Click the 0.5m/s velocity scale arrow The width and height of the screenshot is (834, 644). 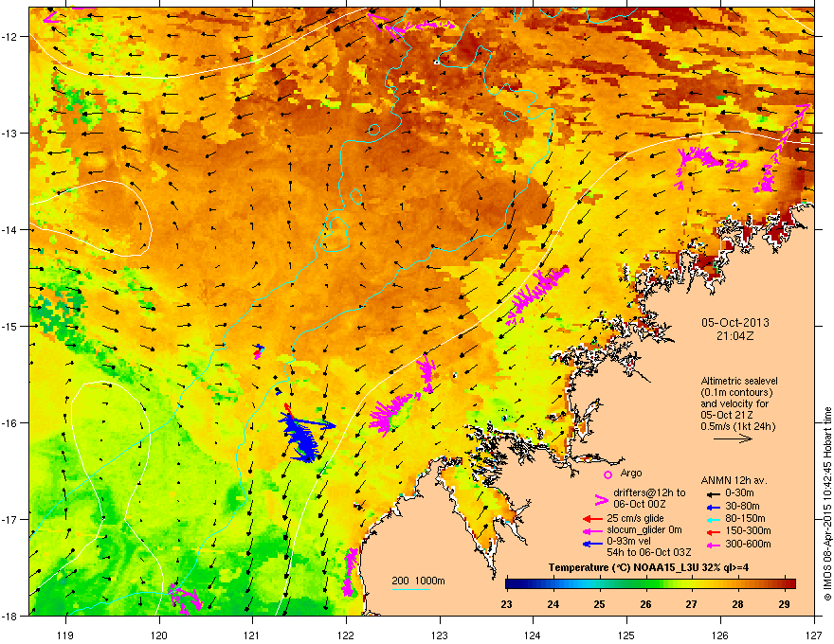pyautogui.click(x=733, y=438)
